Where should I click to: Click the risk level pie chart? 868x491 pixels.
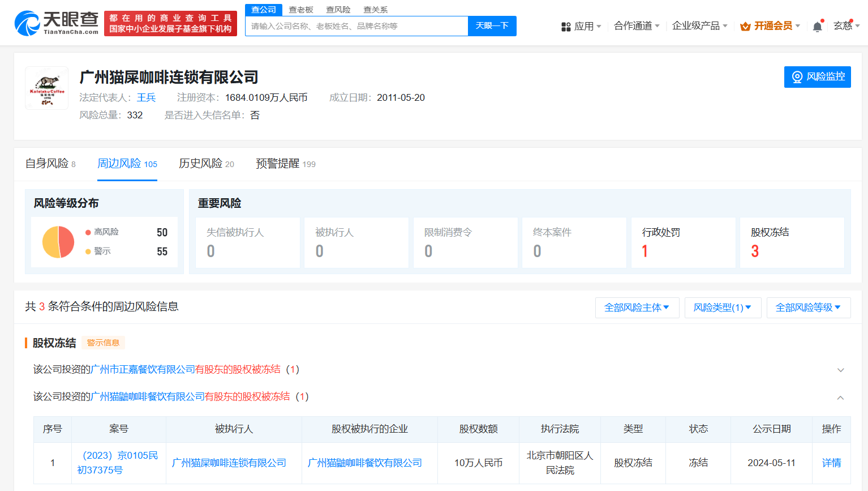(x=58, y=242)
